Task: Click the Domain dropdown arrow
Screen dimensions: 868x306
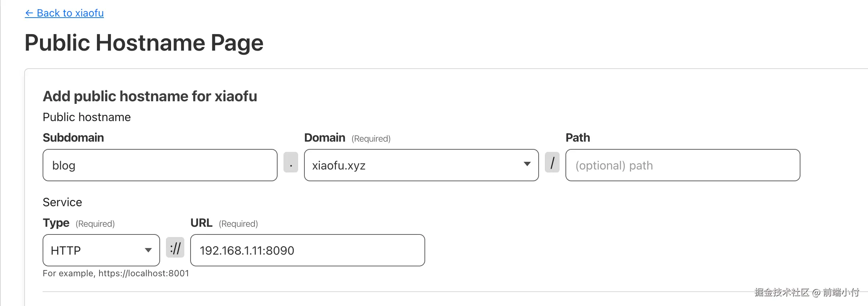Action: pyautogui.click(x=527, y=164)
